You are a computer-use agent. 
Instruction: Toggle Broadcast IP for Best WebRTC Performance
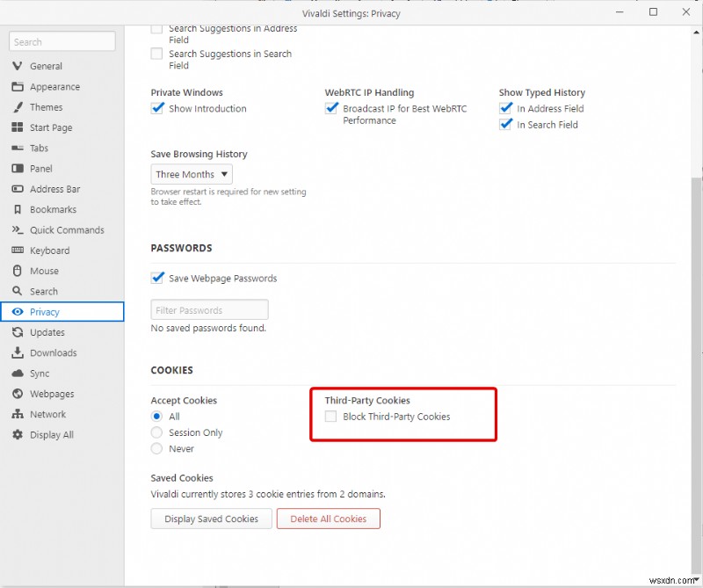pyautogui.click(x=331, y=108)
